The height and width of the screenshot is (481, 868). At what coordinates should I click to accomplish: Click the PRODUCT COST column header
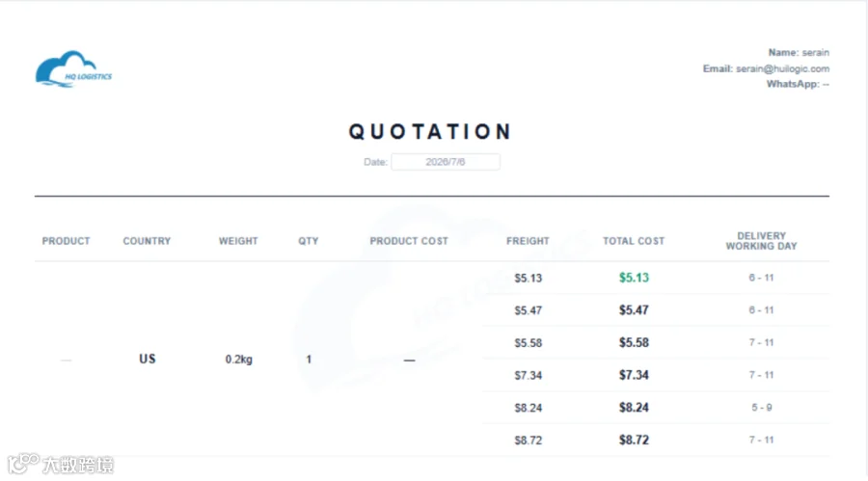409,241
